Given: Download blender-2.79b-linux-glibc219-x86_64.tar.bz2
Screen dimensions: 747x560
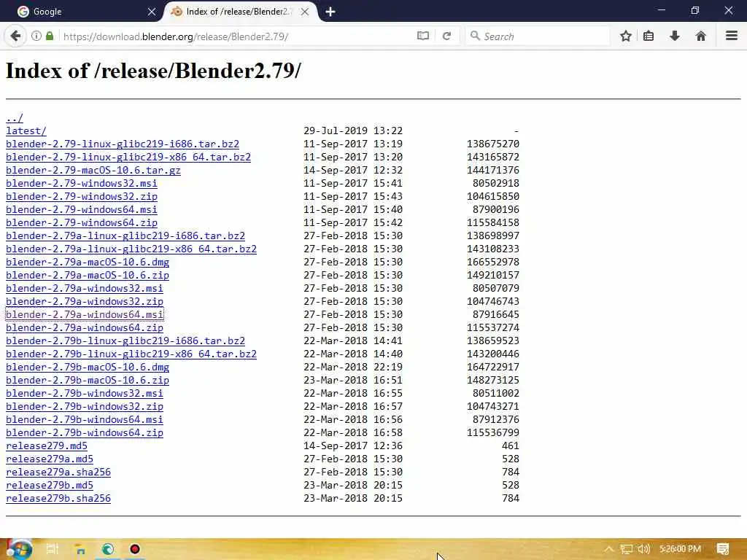Looking at the screenshot, I should [131, 354].
